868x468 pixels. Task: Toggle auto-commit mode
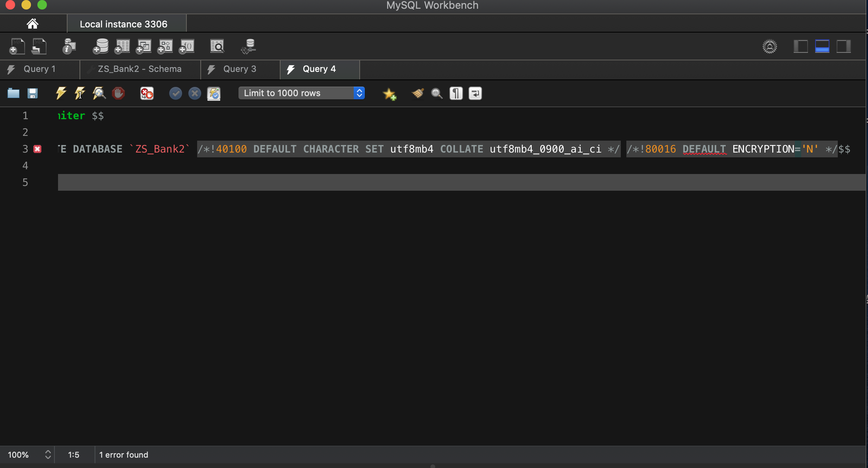(214, 94)
